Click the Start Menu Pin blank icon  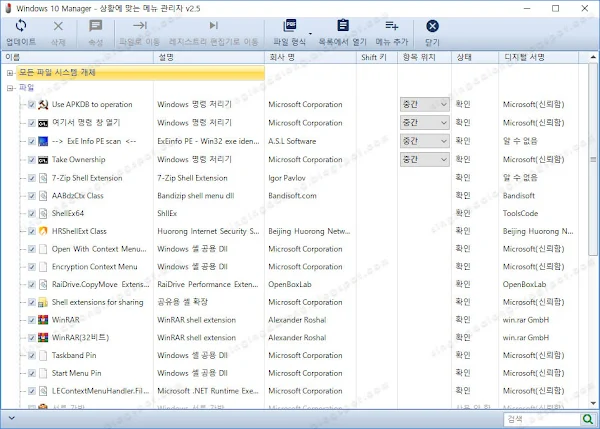(x=43, y=373)
